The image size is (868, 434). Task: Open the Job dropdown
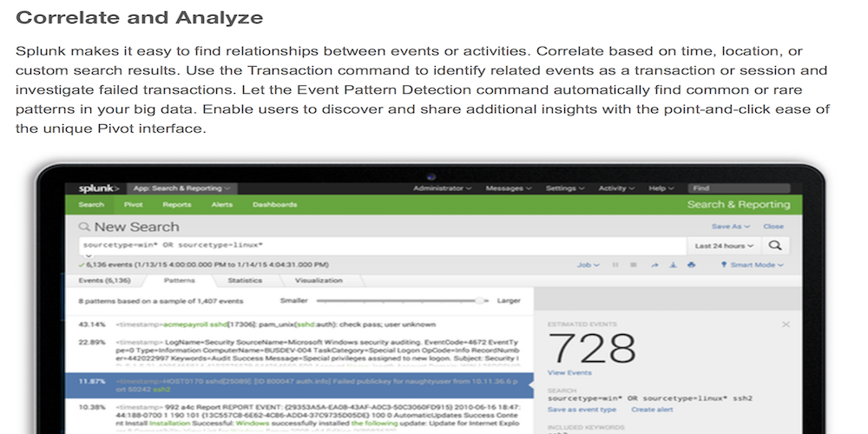point(588,265)
